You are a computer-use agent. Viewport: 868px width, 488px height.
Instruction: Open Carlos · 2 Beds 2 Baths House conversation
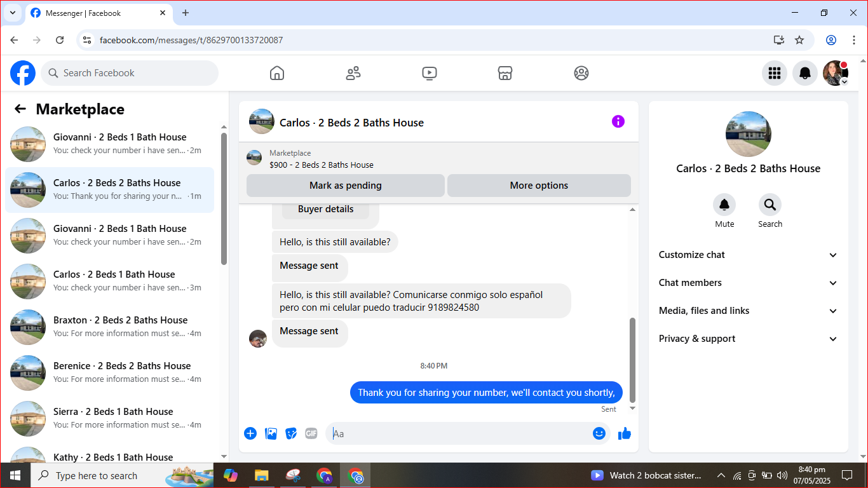coord(109,190)
